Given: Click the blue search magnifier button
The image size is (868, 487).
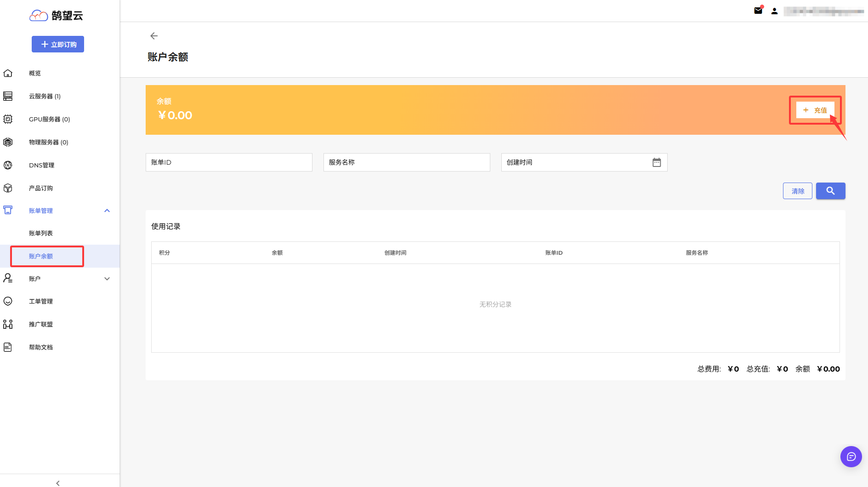Looking at the screenshot, I should click(830, 191).
